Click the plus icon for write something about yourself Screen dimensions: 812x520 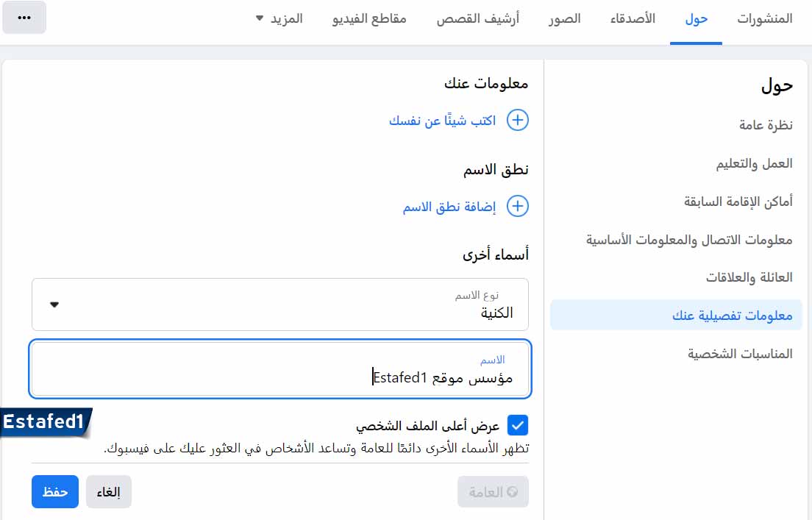[x=518, y=121]
